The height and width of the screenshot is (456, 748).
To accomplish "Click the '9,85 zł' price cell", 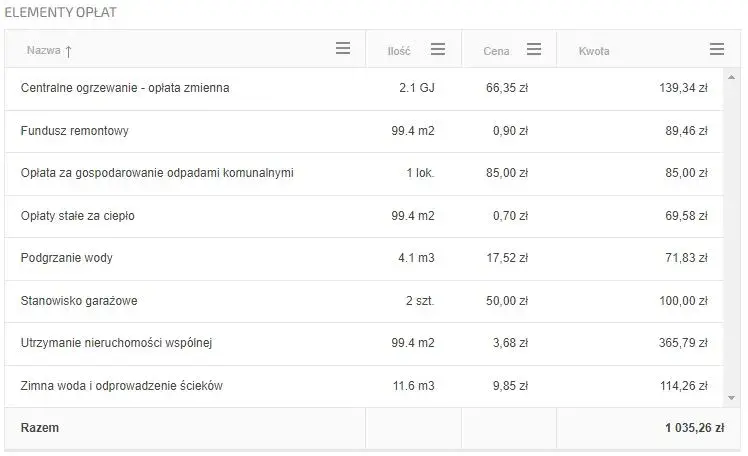I will coord(510,385).
